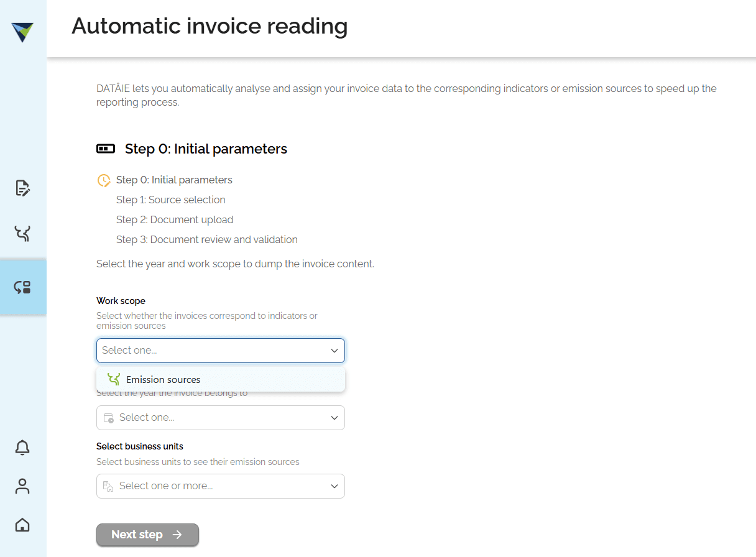
Task: Collapse Work scope dropdown using its chevron
Action: (334, 351)
